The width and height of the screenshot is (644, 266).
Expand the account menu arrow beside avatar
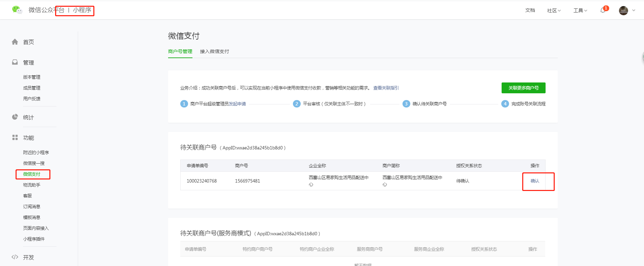(x=634, y=10)
